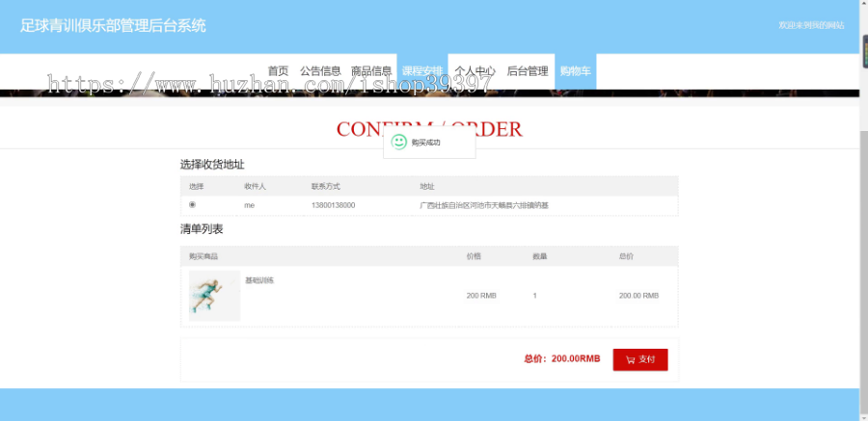
Task: Click the phone number 13800138000
Action: coord(334,205)
